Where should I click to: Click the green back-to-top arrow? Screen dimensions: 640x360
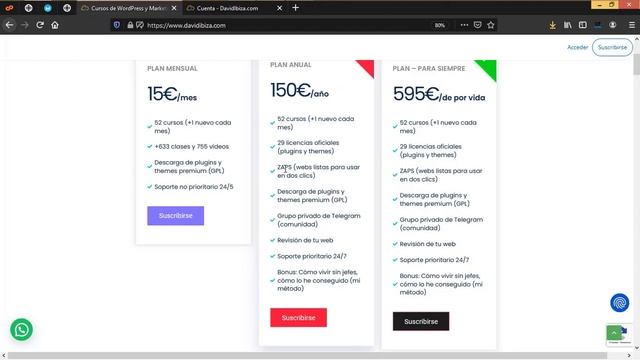pos(613,333)
